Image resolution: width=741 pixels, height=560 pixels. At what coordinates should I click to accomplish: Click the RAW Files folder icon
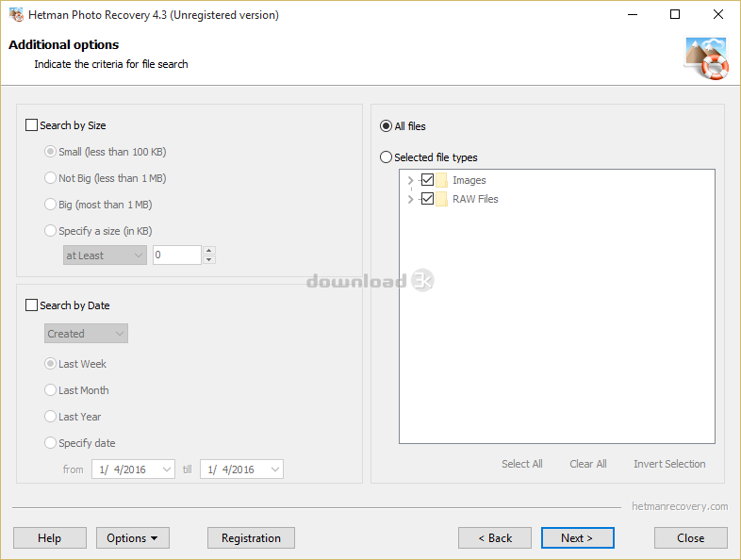tap(441, 199)
